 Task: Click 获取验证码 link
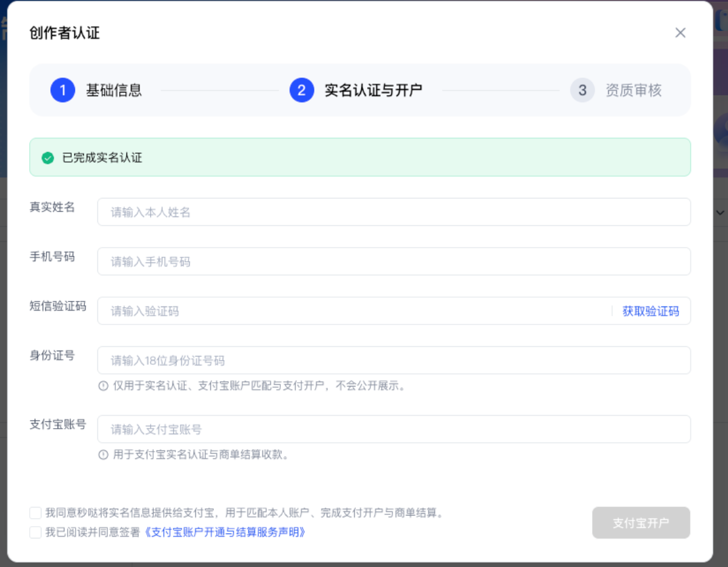[x=650, y=311]
